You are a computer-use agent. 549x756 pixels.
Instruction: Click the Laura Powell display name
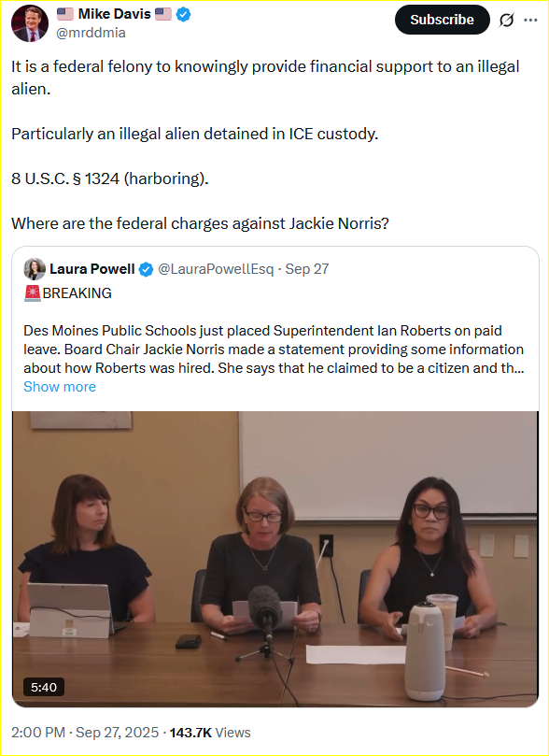coord(92,269)
